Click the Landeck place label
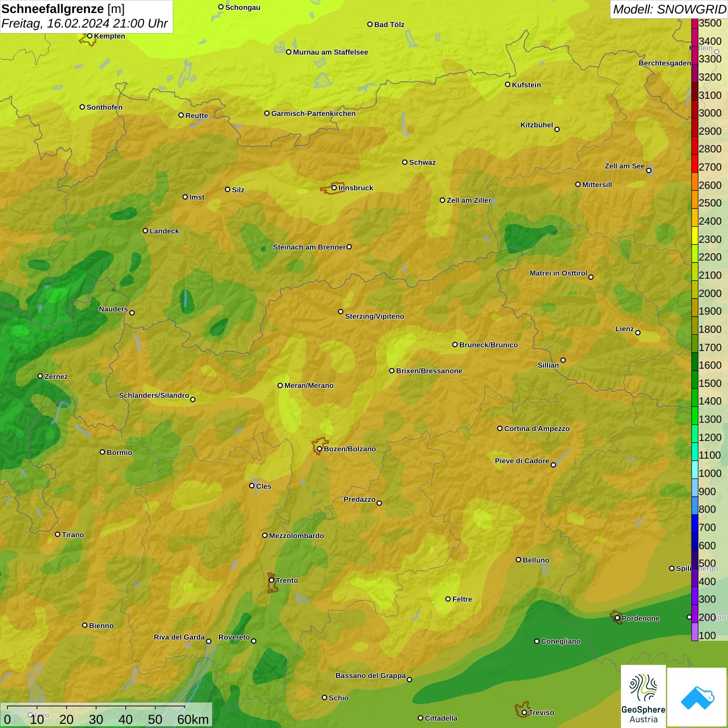 click(x=164, y=231)
